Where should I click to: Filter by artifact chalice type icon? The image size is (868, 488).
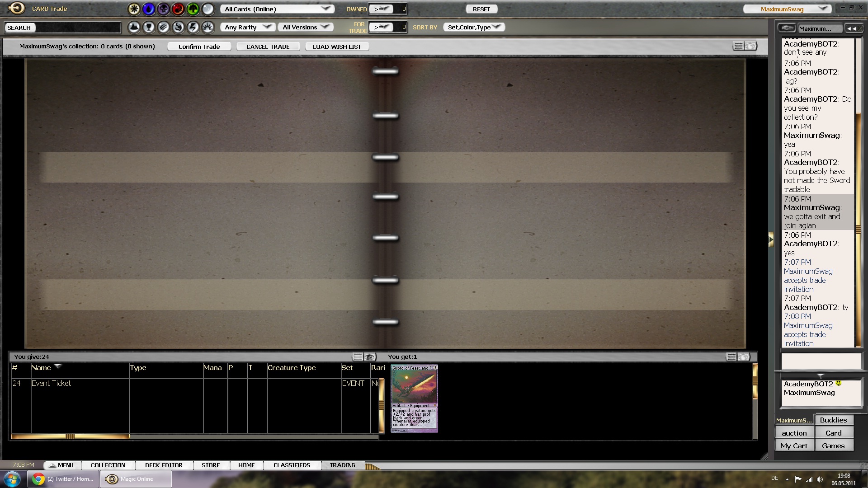coord(149,27)
